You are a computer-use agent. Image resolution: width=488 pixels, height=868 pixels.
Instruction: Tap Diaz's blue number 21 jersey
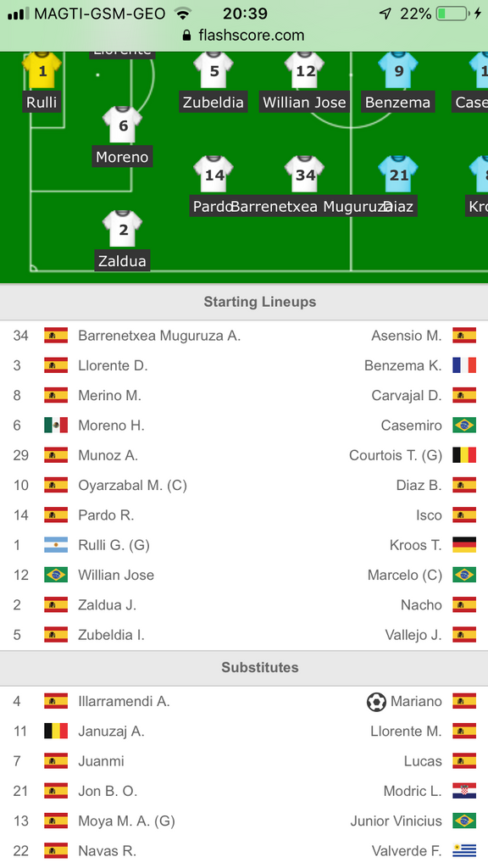[x=398, y=175]
